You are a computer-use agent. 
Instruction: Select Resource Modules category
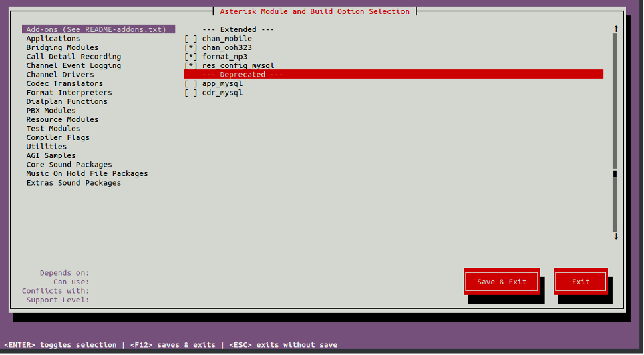click(62, 119)
